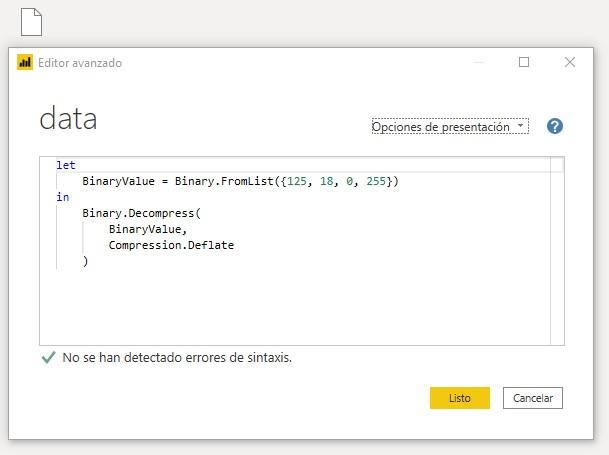Minimize the Editor avanzado window

[x=478, y=62]
